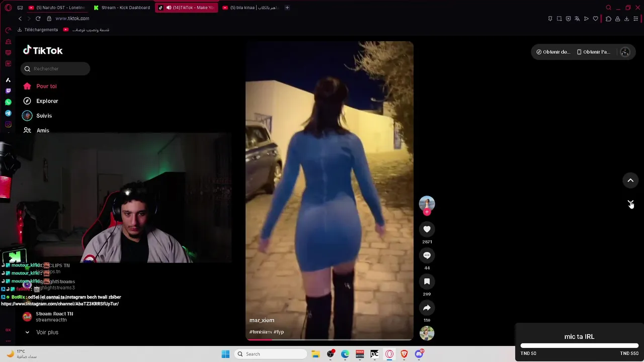
Task: Open Instagram in the Opera sidebar
Action: tap(8, 124)
